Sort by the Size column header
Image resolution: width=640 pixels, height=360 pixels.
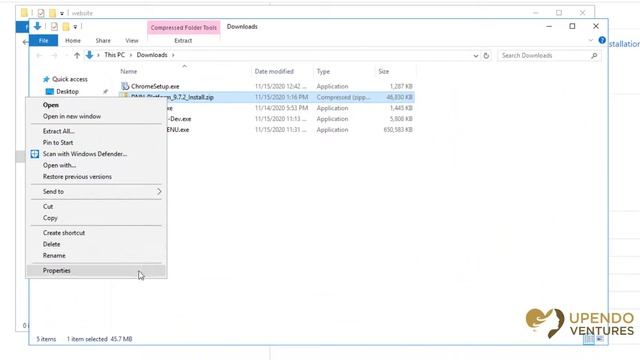(384, 71)
